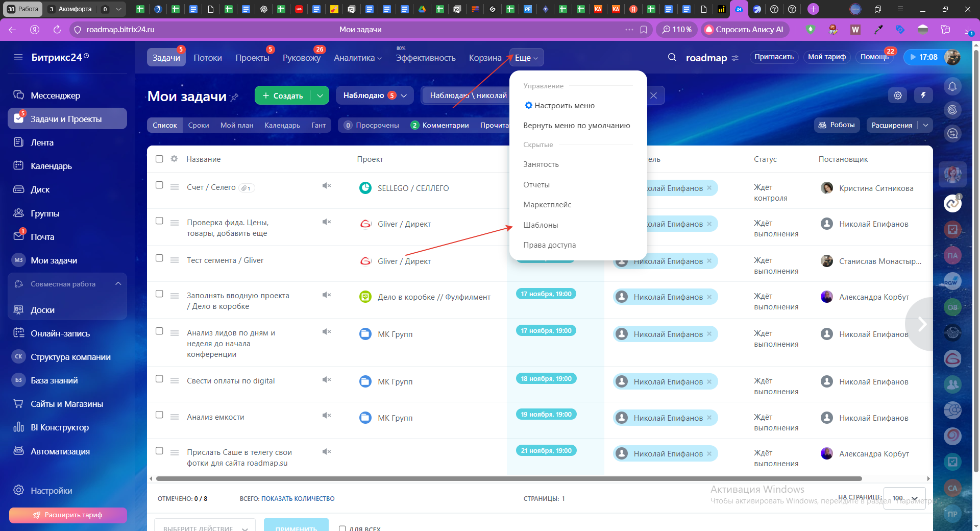
Task: Open task list settings gear near filter
Action: click(x=898, y=95)
